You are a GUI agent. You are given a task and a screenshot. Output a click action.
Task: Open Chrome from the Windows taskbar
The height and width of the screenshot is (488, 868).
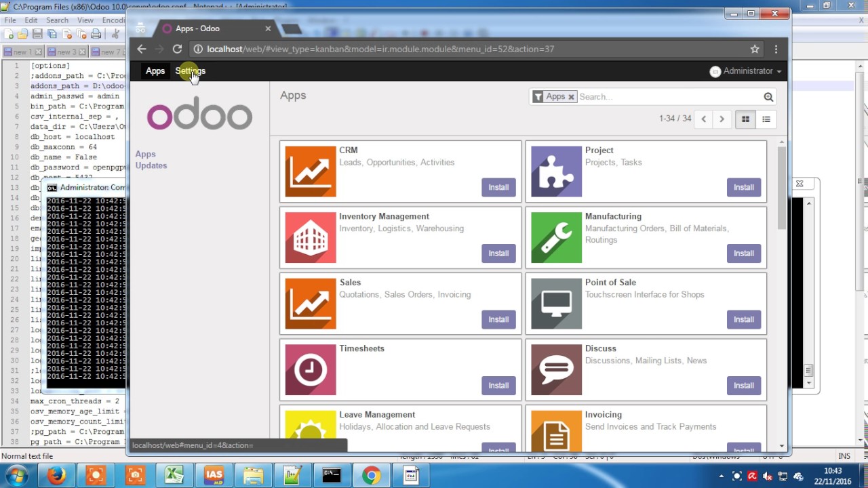(x=371, y=476)
